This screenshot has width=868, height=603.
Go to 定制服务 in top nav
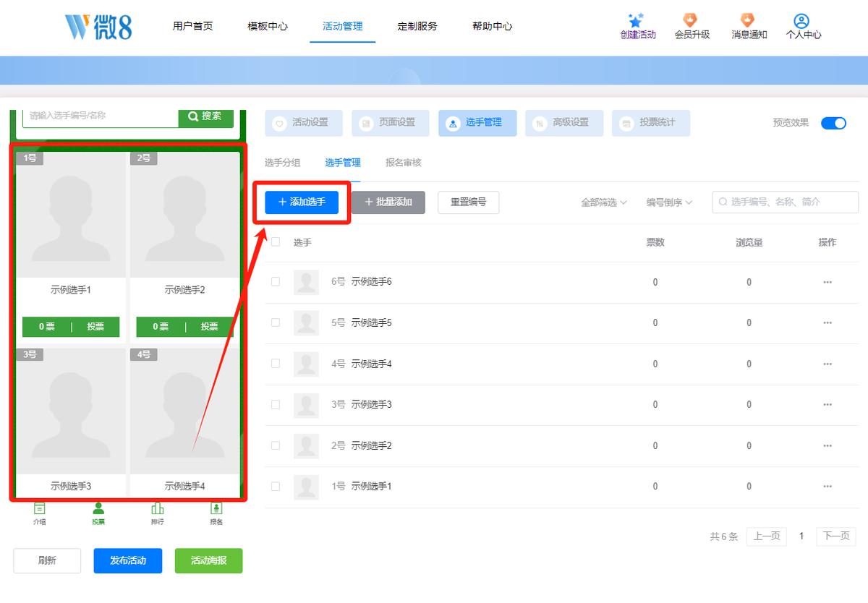(x=417, y=26)
